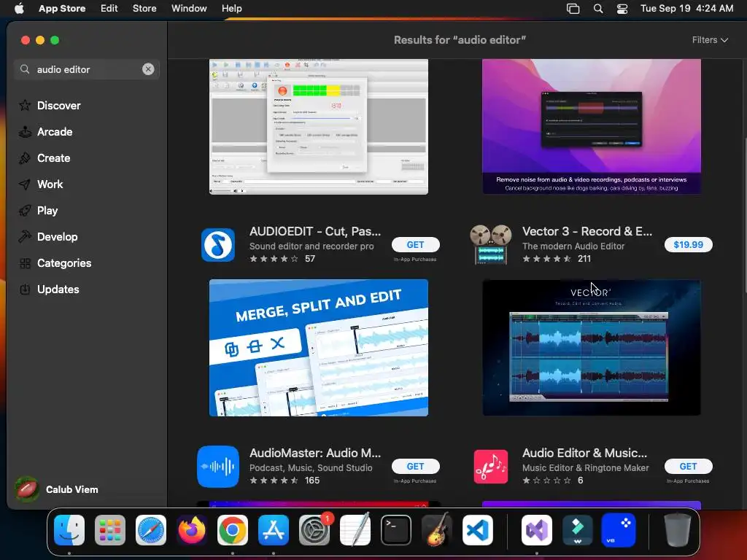The image size is (747, 560).
Task: Open Terminal from the Dock
Action: 396,530
